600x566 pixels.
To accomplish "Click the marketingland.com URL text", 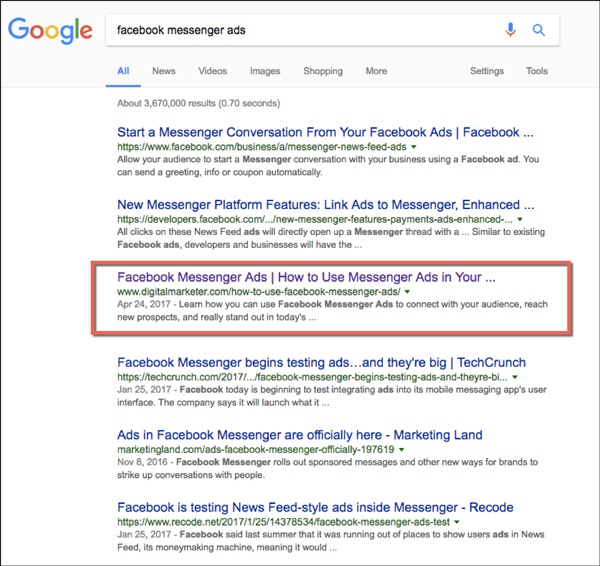I will 256,449.
